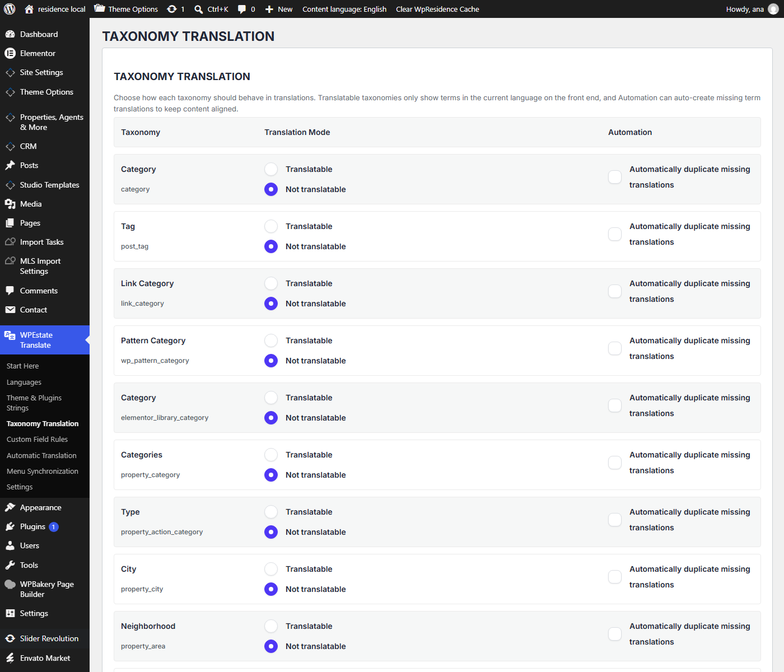Viewport: 784px width, 672px height.
Task: Select Translatable for elementor_library_category
Action: click(271, 398)
